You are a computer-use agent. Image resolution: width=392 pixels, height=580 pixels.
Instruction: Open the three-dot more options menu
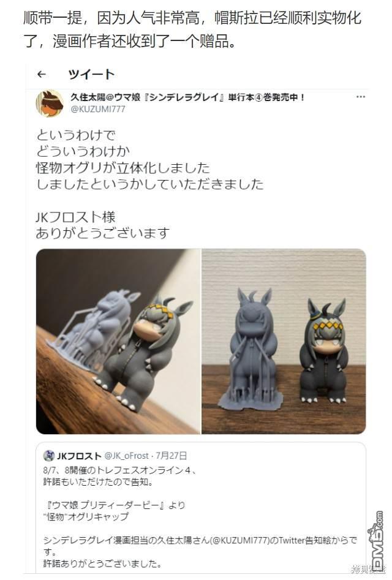[361, 97]
